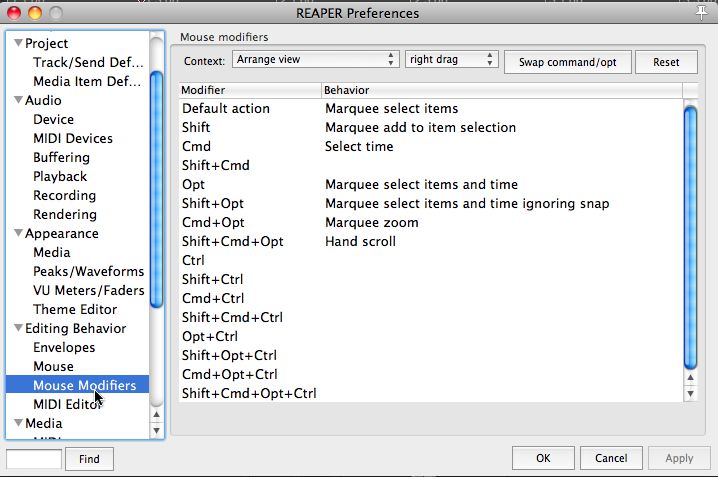Click the Find button
The image size is (718, 477).
tap(89, 459)
